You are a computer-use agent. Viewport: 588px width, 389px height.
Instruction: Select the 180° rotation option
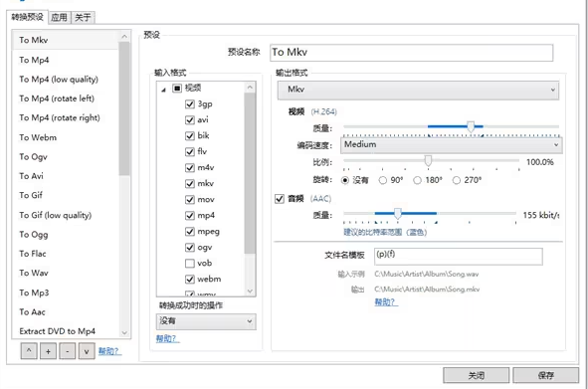coord(417,180)
